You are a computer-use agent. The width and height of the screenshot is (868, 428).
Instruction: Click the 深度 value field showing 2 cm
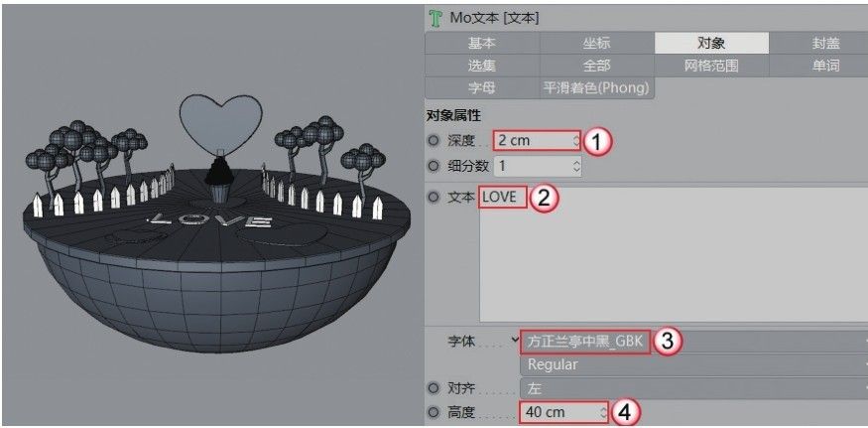[537, 141]
